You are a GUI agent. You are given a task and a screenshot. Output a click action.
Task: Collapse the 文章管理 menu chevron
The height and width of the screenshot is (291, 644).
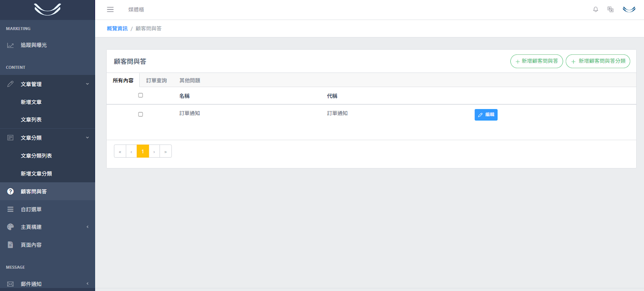pyautogui.click(x=87, y=84)
